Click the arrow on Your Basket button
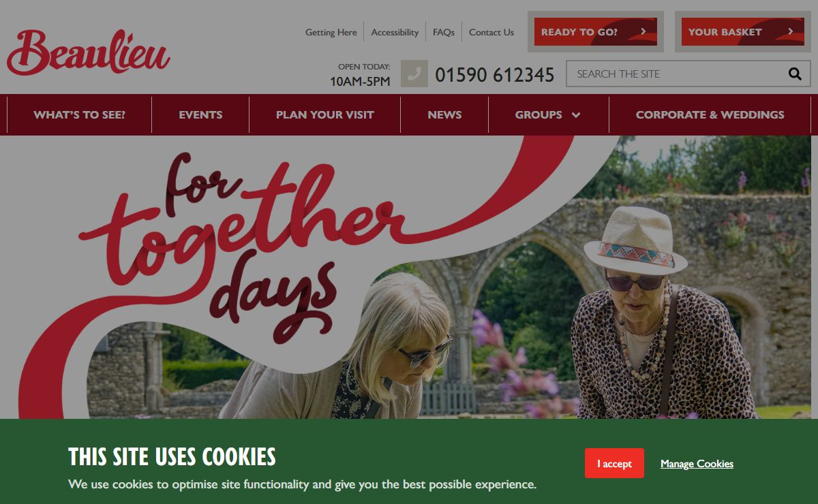 pos(790,32)
